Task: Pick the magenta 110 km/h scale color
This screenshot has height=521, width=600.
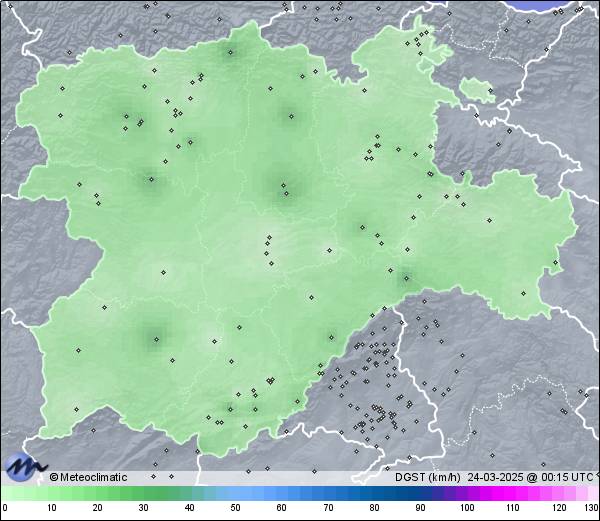Action: (513, 493)
